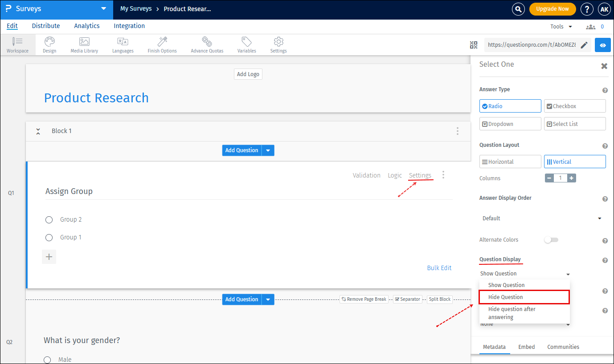Increase columns with the plus stepper
The width and height of the screenshot is (614, 364).
pos(571,178)
